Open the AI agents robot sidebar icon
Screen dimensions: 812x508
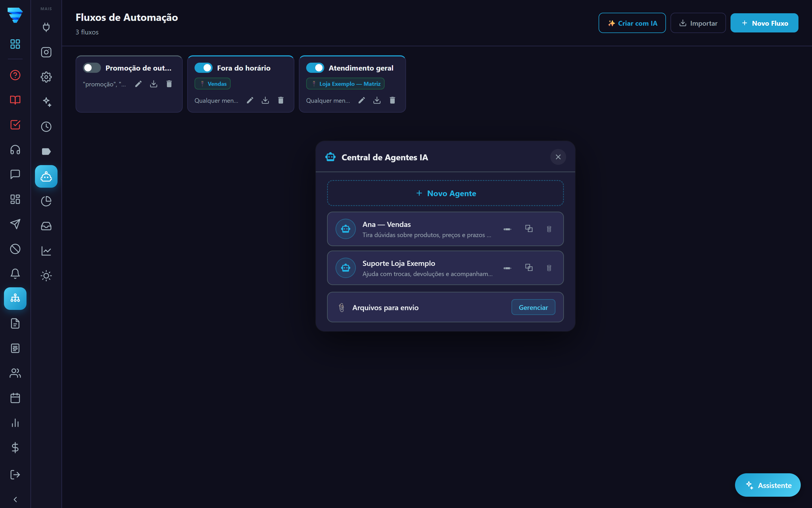point(46,176)
